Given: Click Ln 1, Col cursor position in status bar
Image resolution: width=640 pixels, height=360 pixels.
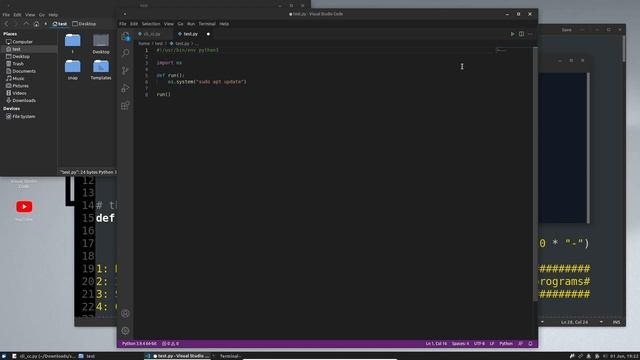Looking at the screenshot, I should (436, 344).
